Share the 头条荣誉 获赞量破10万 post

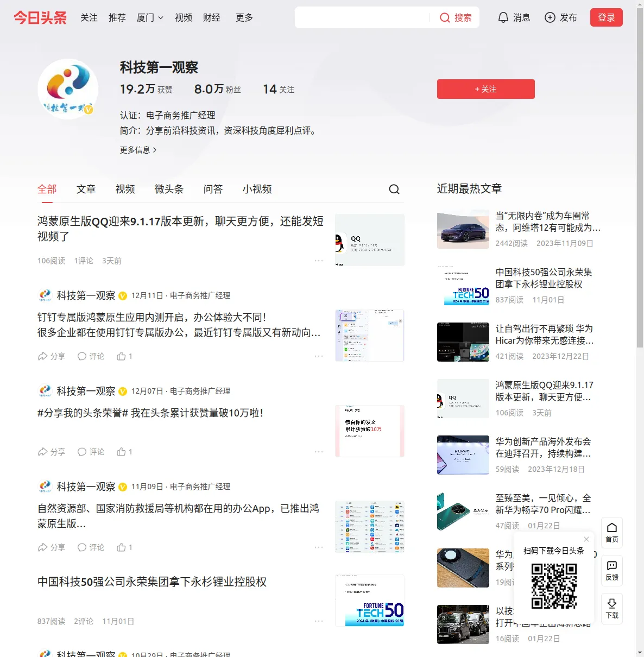(x=52, y=452)
